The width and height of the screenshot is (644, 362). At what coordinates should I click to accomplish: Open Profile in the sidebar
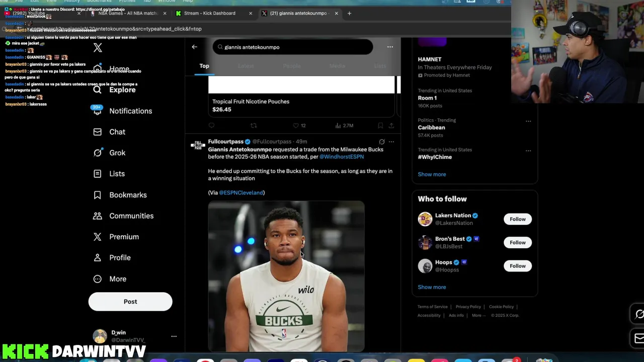[112, 257]
